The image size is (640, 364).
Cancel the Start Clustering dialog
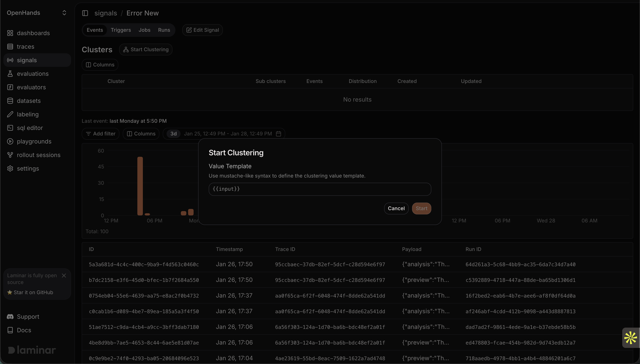(x=396, y=208)
